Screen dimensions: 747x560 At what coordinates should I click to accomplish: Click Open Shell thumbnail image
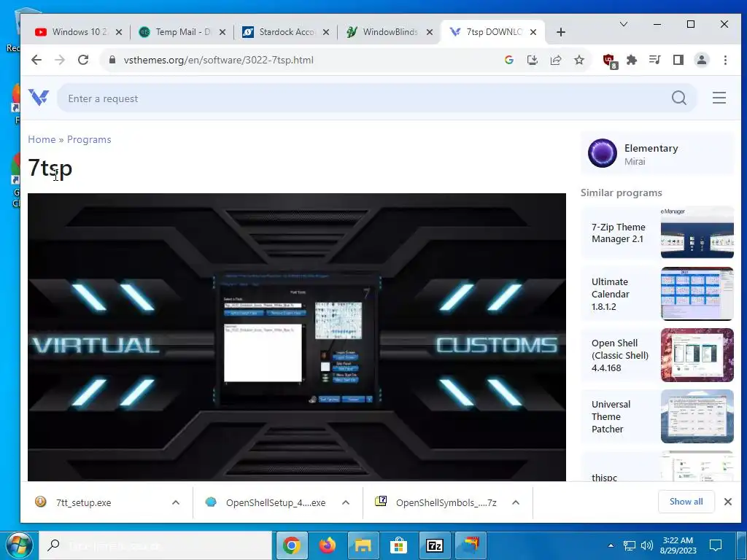(697, 355)
